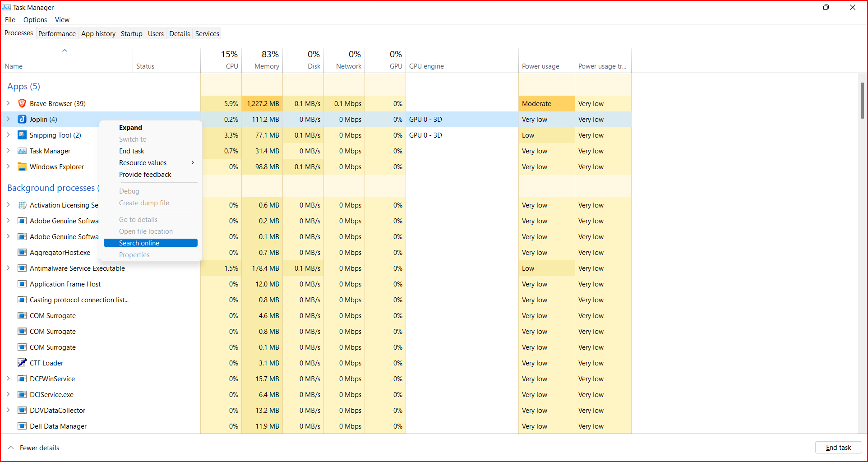Select Search online in the context menu
The height and width of the screenshot is (462, 868).
[151, 243]
